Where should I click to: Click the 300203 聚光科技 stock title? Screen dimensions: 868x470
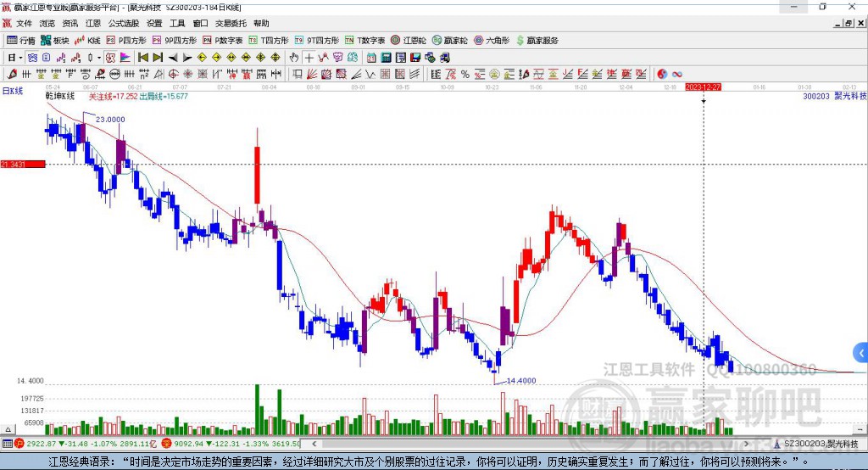click(x=835, y=97)
